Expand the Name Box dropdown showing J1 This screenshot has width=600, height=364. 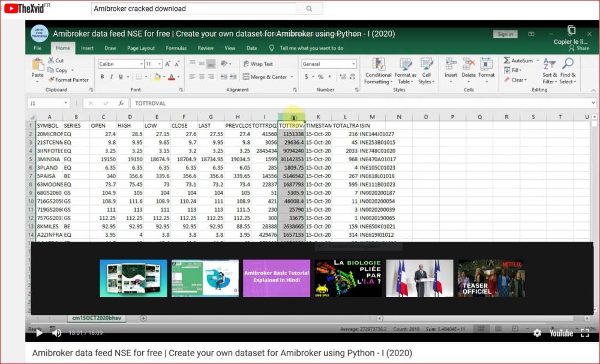pos(65,103)
